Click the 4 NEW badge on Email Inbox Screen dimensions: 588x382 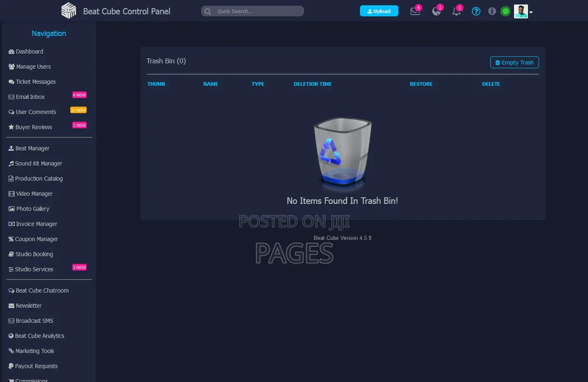coord(79,95)
